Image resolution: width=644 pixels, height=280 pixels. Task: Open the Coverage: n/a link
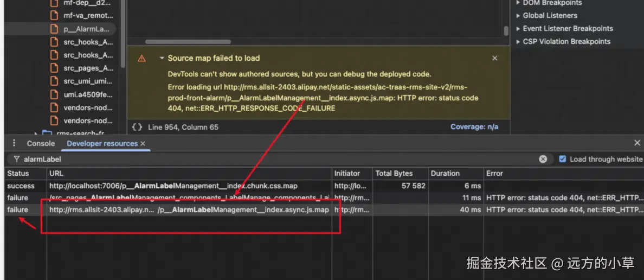pyautogui.click(x=474, y=127)
